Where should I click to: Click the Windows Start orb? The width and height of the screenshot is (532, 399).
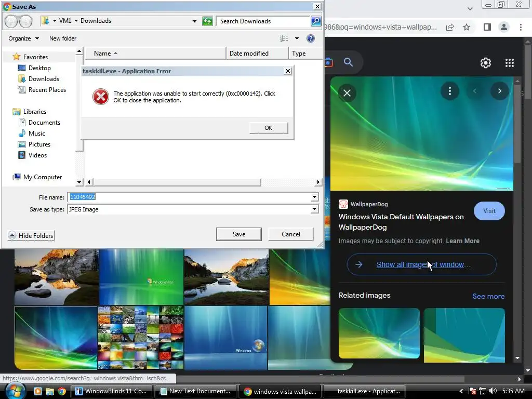click(x=16, y=391)
